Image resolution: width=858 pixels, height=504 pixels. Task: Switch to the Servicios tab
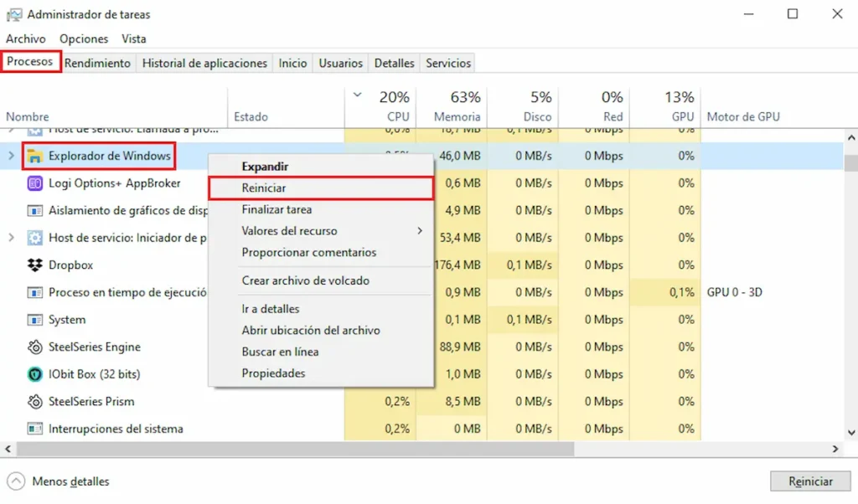coord(448,63)
